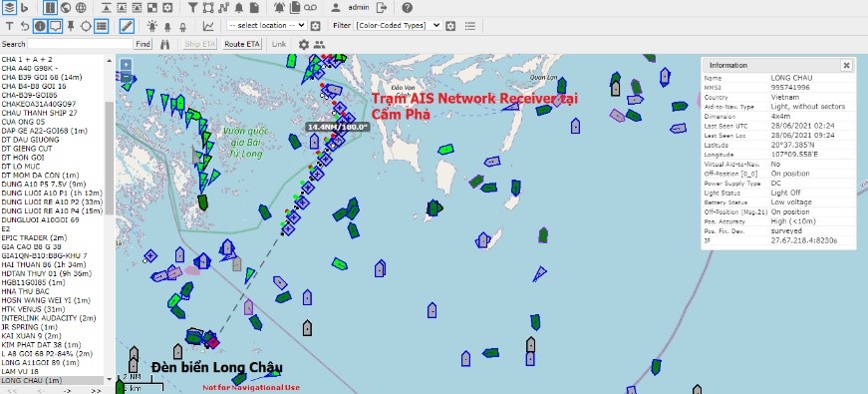Click the gear next to Filter dropdown
The width and height of the screenshot is (868, 394).
point(450,26)
